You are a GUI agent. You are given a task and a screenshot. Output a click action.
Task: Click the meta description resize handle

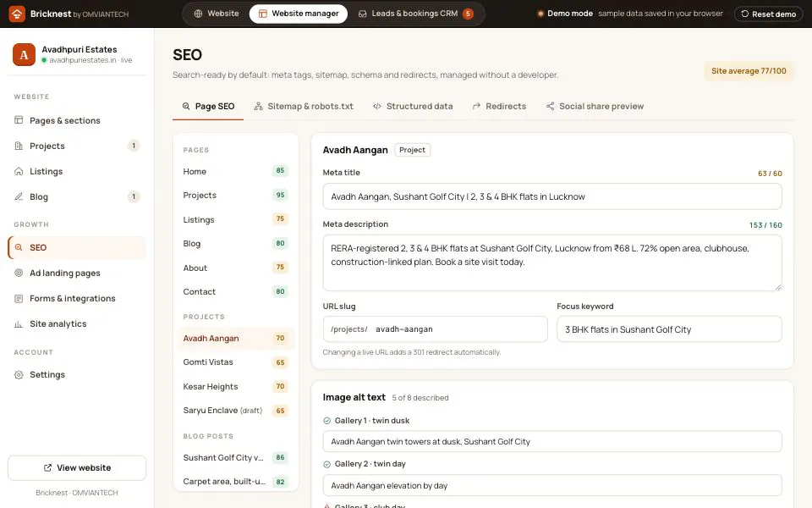click(x=778, y=287)
